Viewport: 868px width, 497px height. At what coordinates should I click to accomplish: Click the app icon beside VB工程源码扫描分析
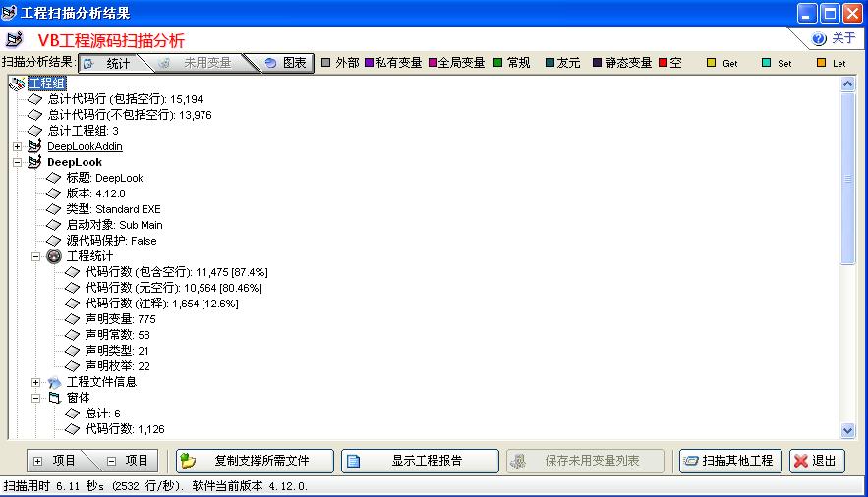click(x=14, y=40)
